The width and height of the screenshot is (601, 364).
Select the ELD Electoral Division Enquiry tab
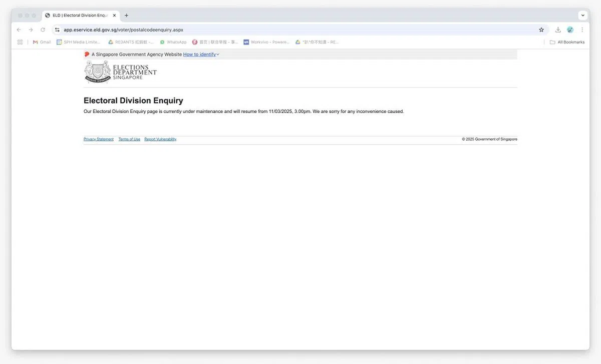coord(78,16)
